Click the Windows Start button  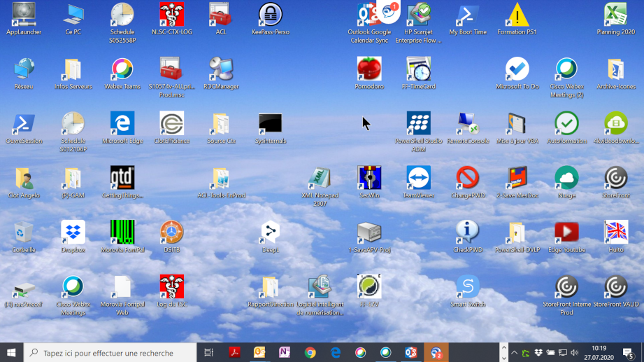tap(11, 352)
